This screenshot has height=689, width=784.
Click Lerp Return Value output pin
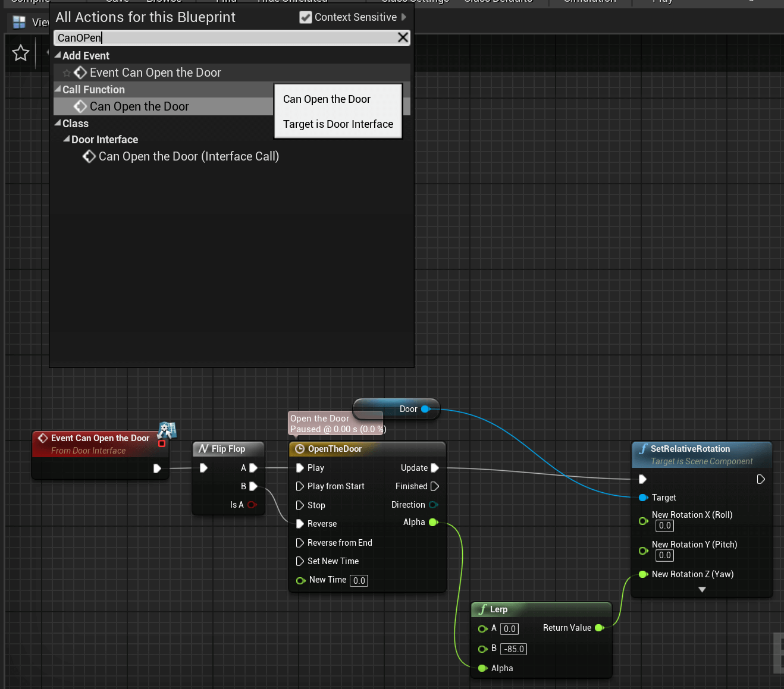pyautogui.click(x=600, y=628)
